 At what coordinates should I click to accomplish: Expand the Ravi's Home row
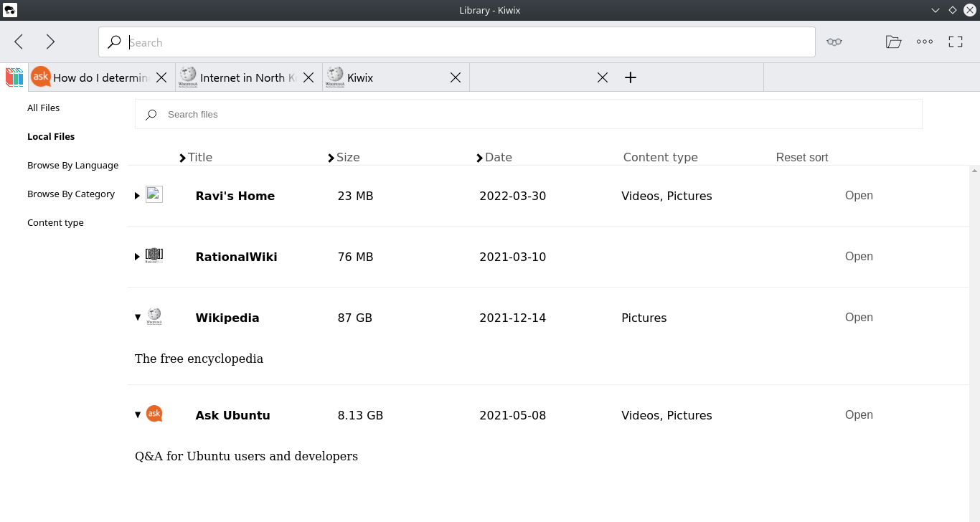click(x=137, y=196)
